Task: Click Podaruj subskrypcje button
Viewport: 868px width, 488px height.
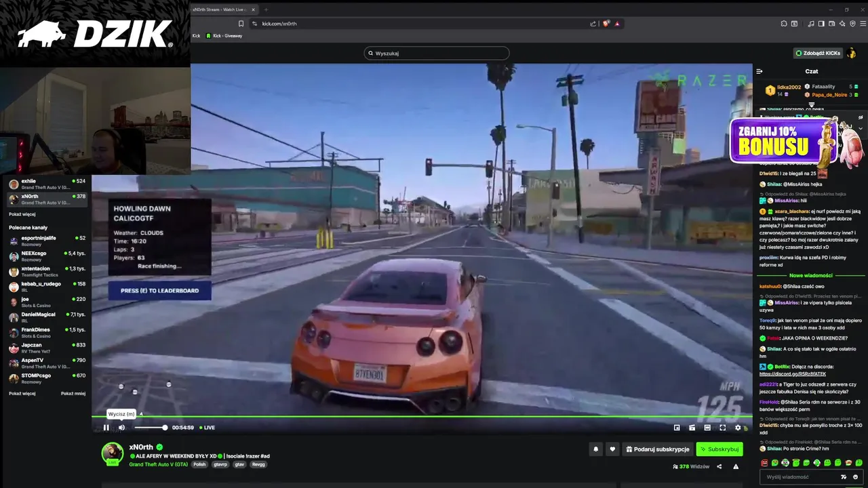Action: pyautogui.click(x=657, y=449)
